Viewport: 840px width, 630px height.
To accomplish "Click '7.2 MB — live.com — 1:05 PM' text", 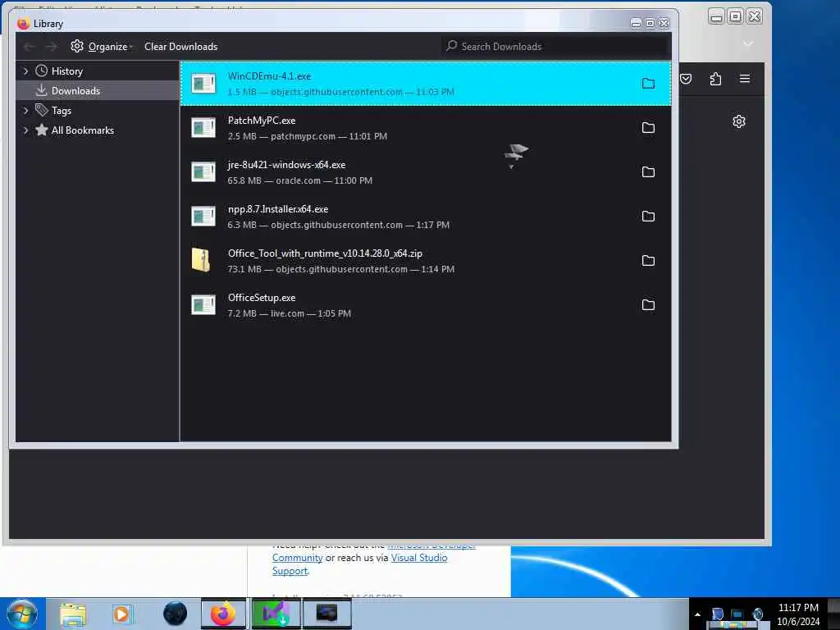I will click(x=290, y=314).
